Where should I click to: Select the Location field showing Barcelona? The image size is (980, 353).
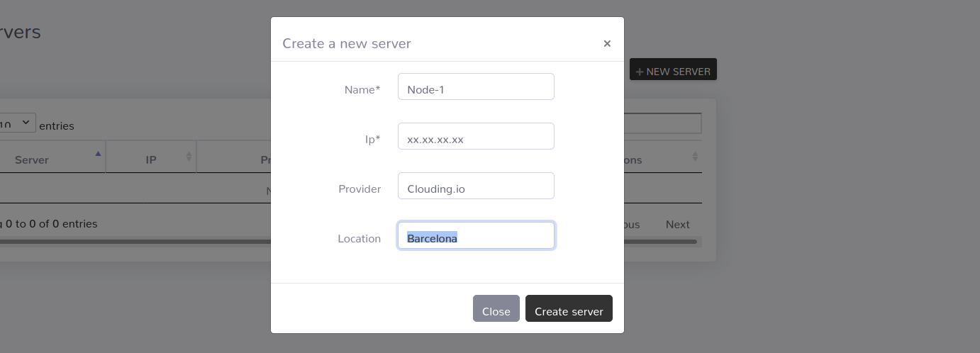[476, 235]
